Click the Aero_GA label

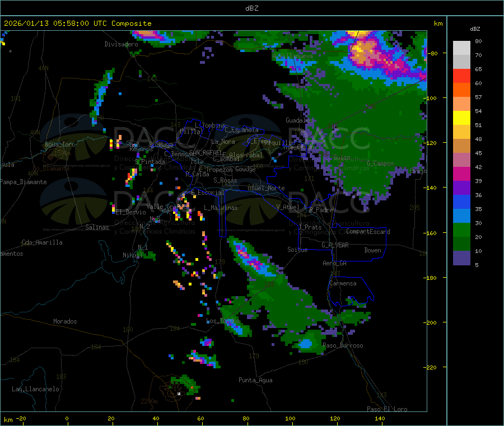pos(335,263)
